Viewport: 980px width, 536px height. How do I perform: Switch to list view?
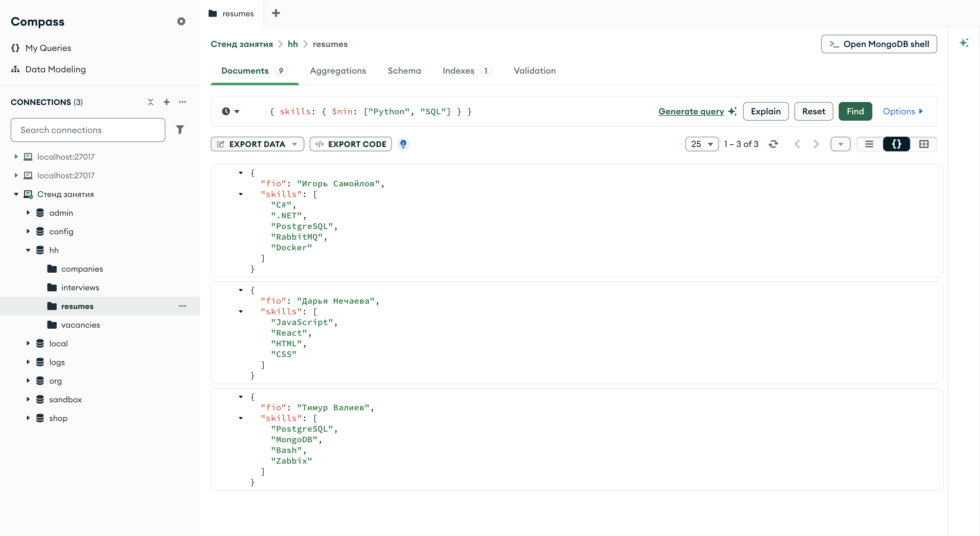coord(869,144)
